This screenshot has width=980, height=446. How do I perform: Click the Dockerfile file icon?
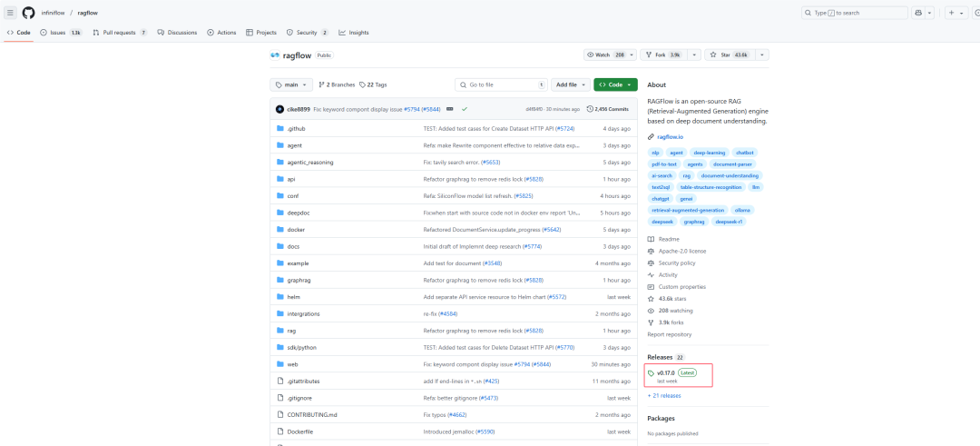(280, 431)
